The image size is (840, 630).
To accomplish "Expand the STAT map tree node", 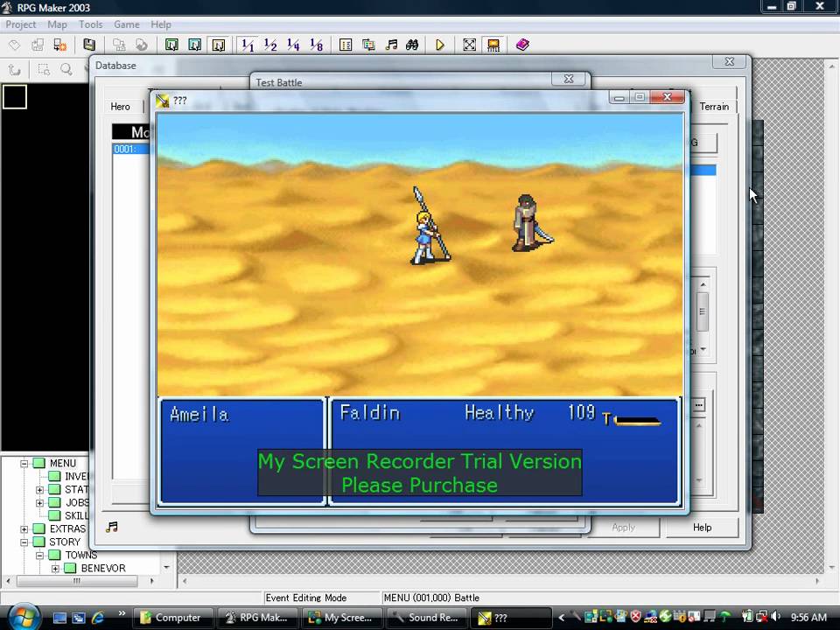I will tap(39, 490).
